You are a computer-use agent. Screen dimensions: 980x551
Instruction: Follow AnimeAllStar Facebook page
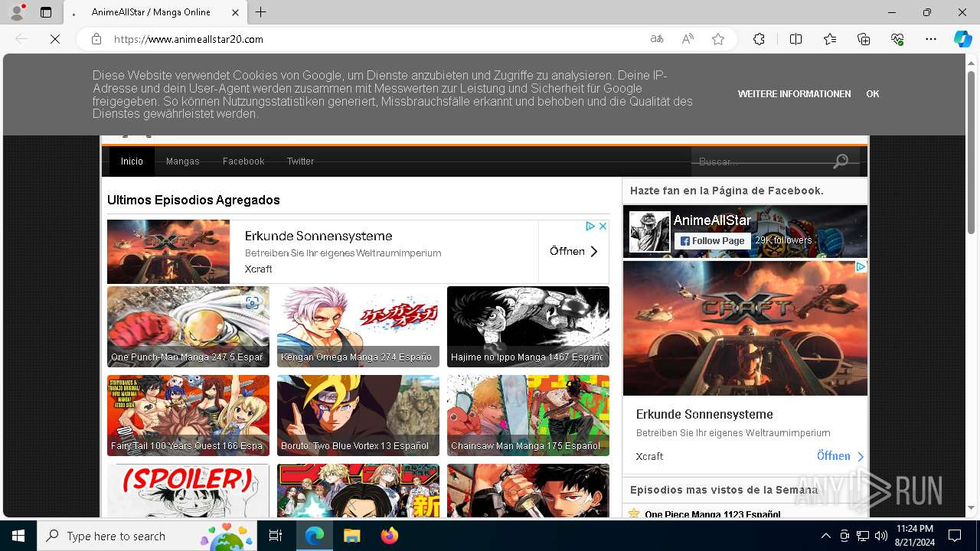[712, 240]
